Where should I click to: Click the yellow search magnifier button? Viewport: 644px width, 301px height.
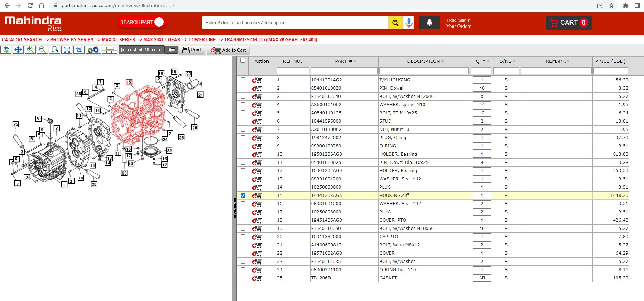tap(395, 23)
